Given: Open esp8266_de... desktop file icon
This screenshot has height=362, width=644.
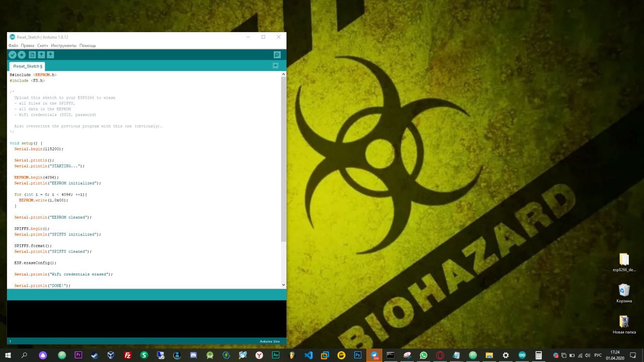Looking at the screenshot, I should [x=624, y=262].
